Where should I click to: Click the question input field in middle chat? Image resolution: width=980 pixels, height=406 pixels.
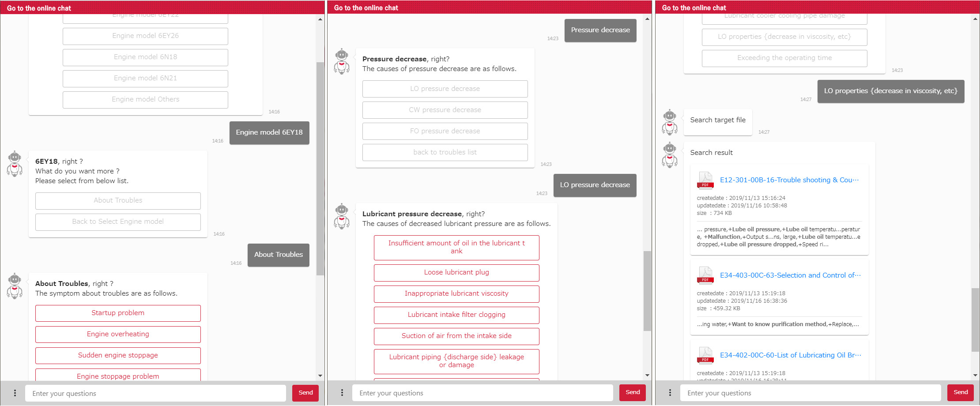[x=482, y=393]
